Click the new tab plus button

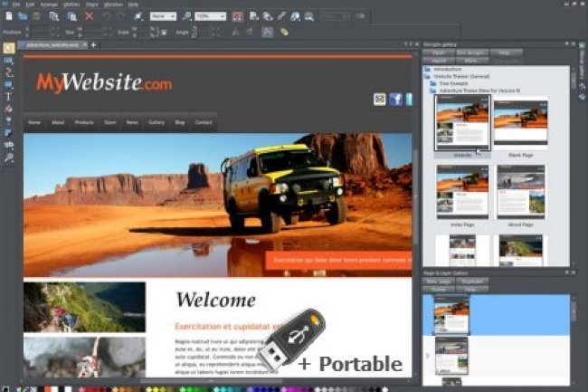93,44
